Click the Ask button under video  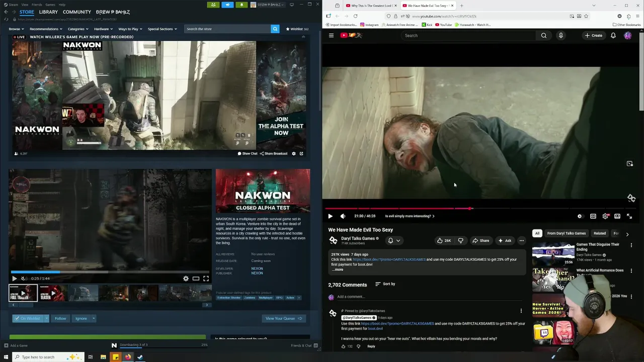point(505,241)
